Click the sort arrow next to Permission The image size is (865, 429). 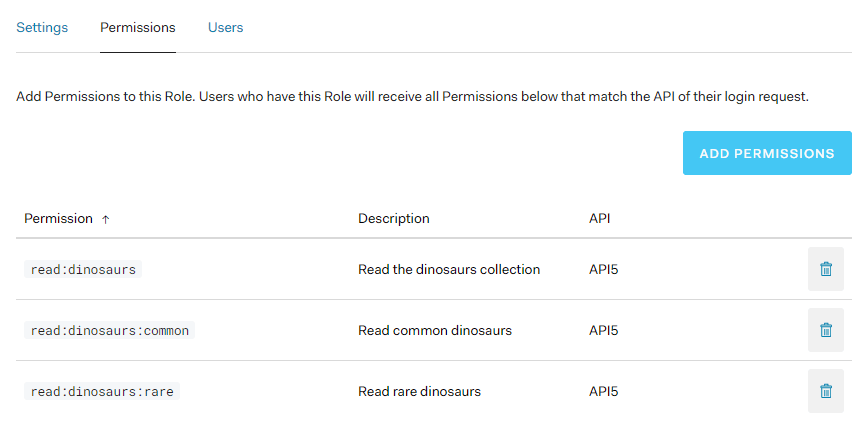coord(106,219)
